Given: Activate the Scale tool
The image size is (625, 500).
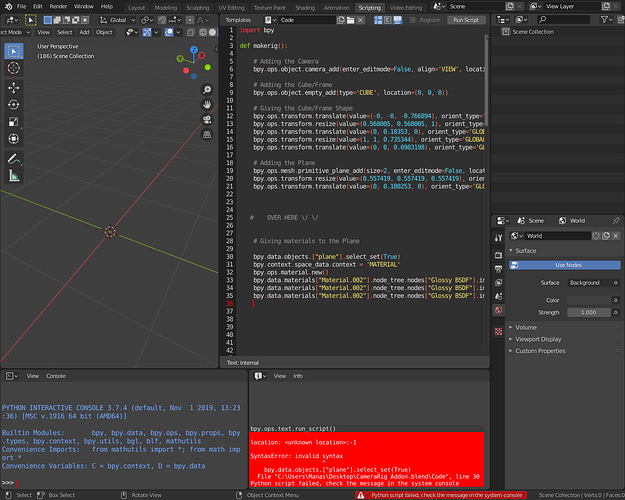Looking at the screenshot, I should click(x=14, y=122).
